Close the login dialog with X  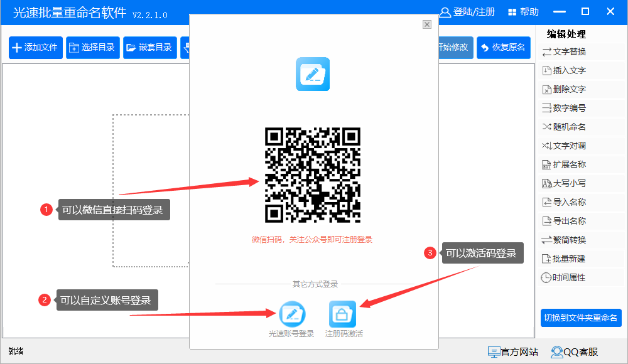click(427, 24)
